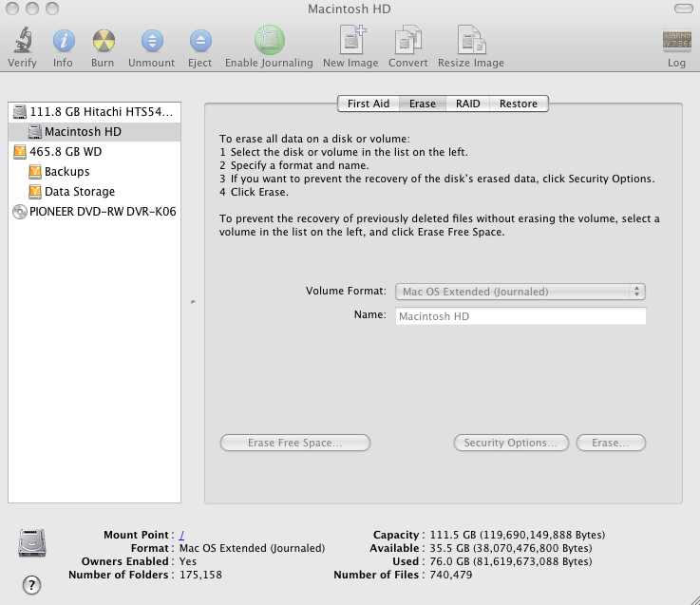Click Number of Folders value 175,158
Viewport: 700px width, 605px height.
coord(200,576)
